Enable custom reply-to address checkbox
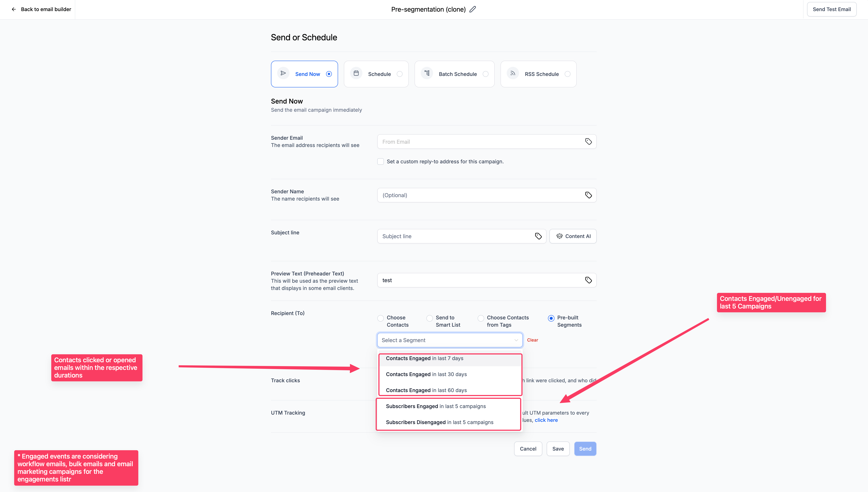 381,162
